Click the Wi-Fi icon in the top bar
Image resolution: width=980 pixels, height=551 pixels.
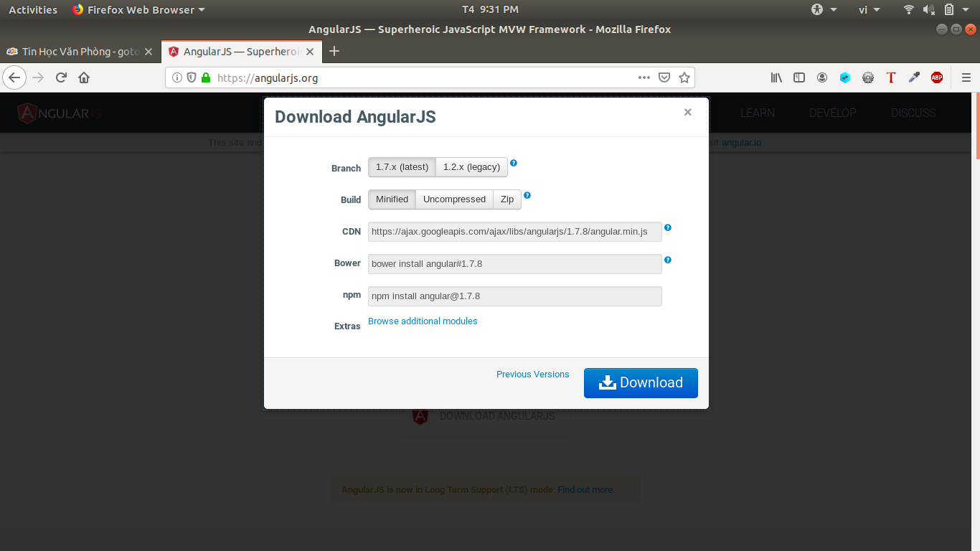coord(909,9)
